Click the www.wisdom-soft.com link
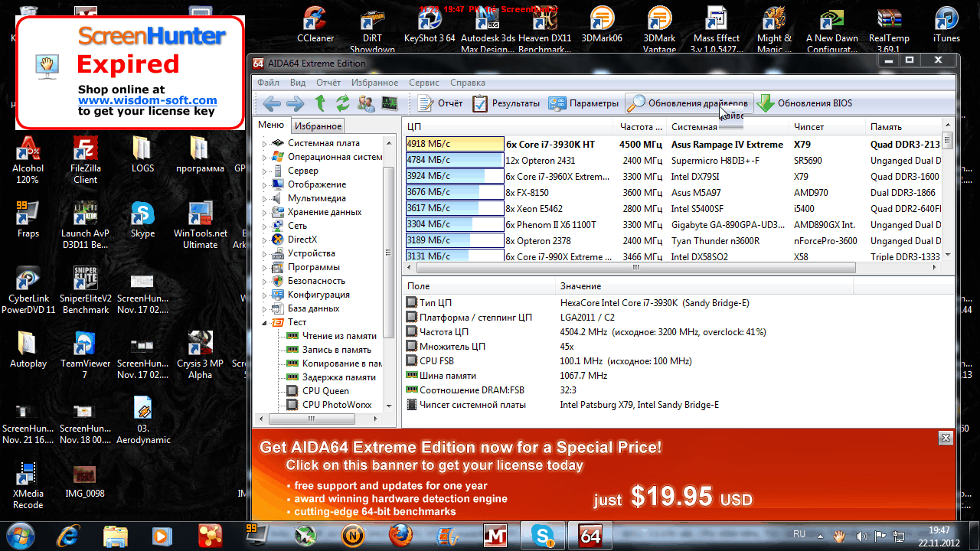 [147, 100]
